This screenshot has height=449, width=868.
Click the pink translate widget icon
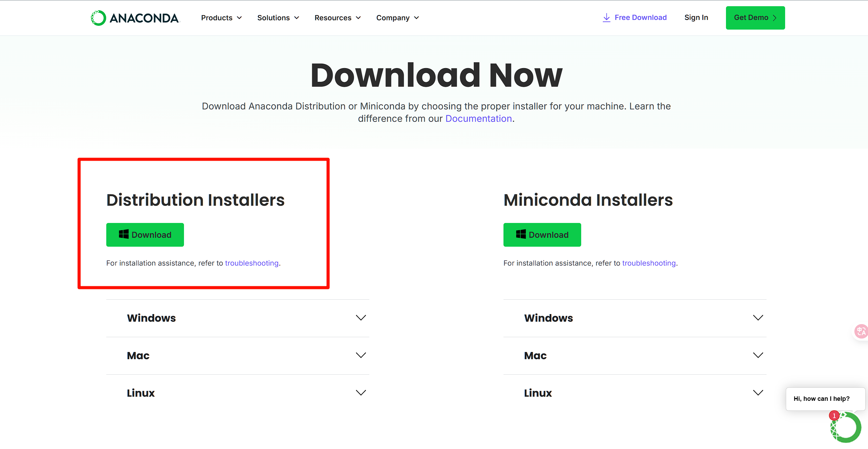[x=861, y=331]
